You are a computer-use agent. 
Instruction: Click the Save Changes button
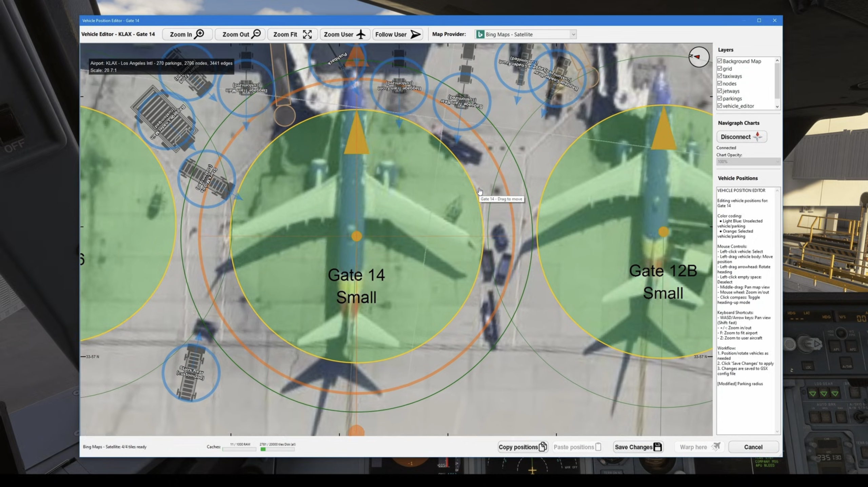coord(638,447)
